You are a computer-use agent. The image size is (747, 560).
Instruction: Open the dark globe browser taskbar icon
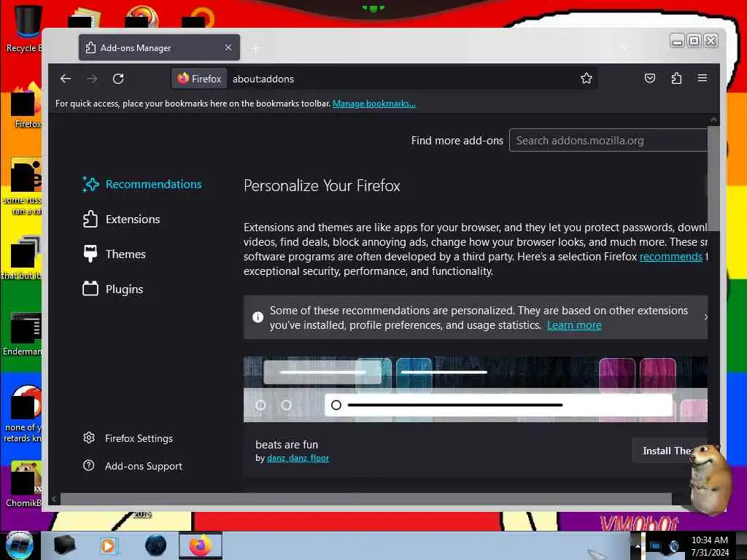point(156,545)
